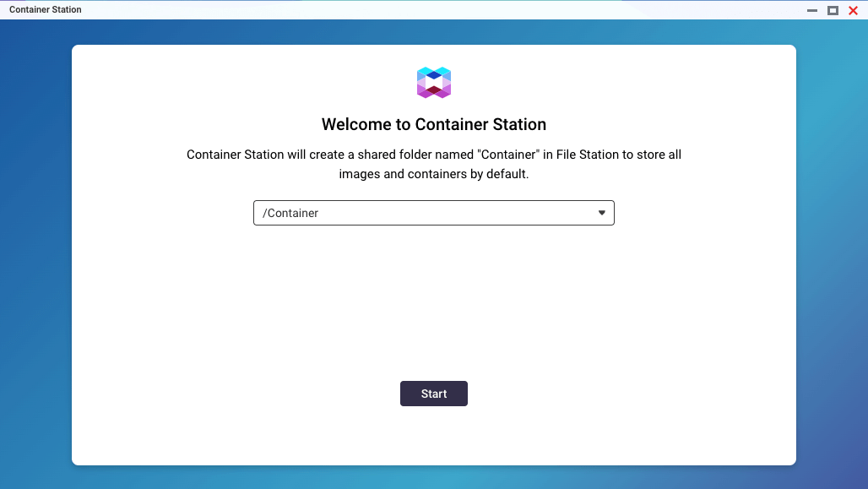Click blue background right of the white panel

[x=832, y=253]
